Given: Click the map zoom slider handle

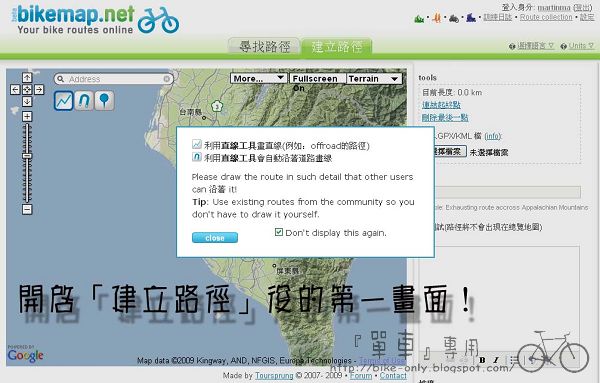Looking at the screenshot, I should point(27,156).
